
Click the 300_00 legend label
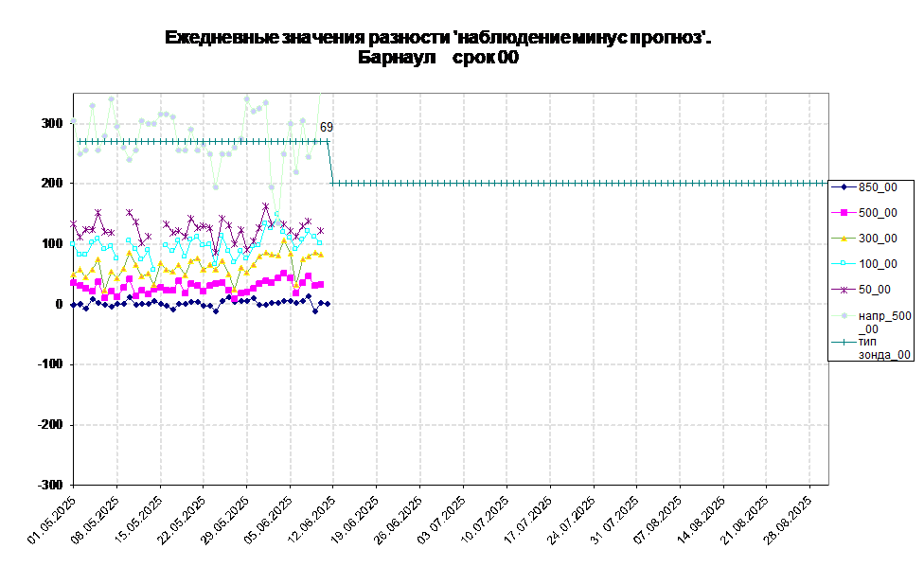click(x=878, y=239)
